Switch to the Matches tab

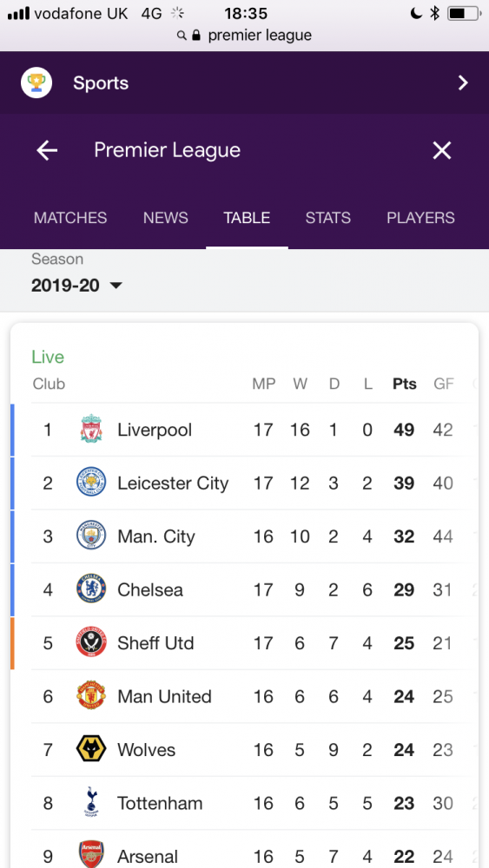[70, 218]
